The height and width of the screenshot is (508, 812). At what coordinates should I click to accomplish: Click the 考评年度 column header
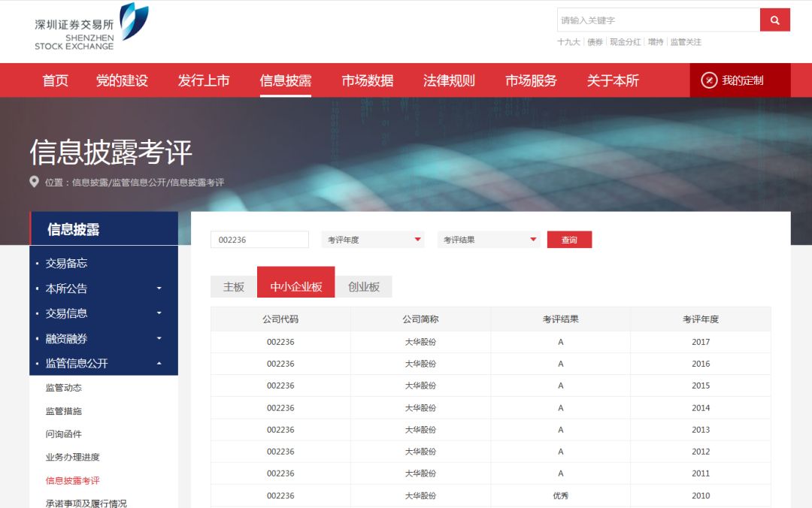coord(701,319)
